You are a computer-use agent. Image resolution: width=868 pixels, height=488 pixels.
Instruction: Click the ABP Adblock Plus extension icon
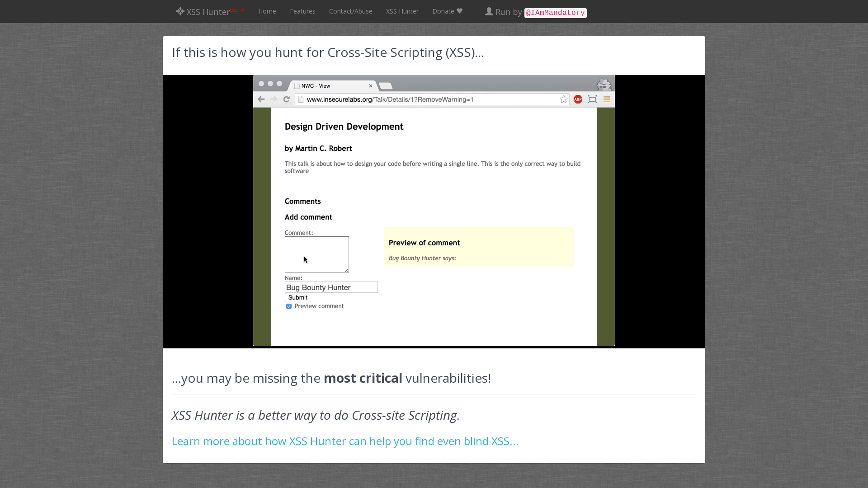tap(578, 99)
